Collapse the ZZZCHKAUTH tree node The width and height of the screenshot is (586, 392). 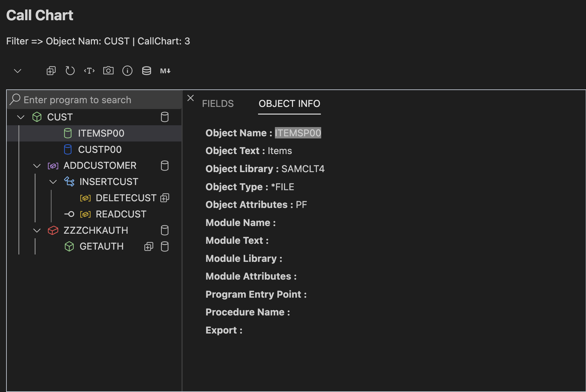37,230
